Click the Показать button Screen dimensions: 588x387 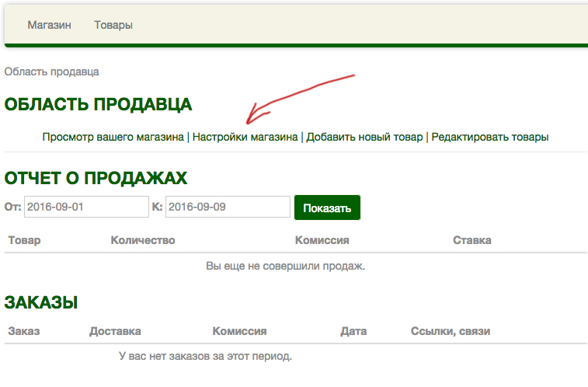[327, 207]
